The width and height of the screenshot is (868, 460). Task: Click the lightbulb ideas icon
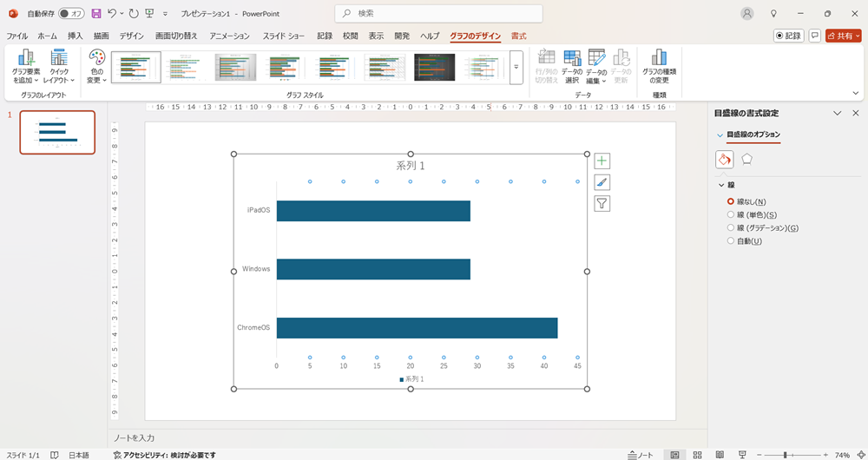click(774, 14)
